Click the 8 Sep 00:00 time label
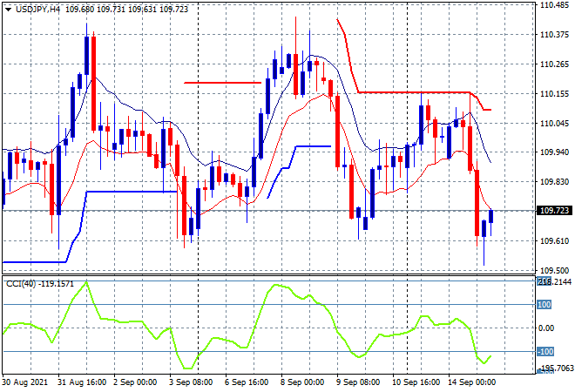 302,382
